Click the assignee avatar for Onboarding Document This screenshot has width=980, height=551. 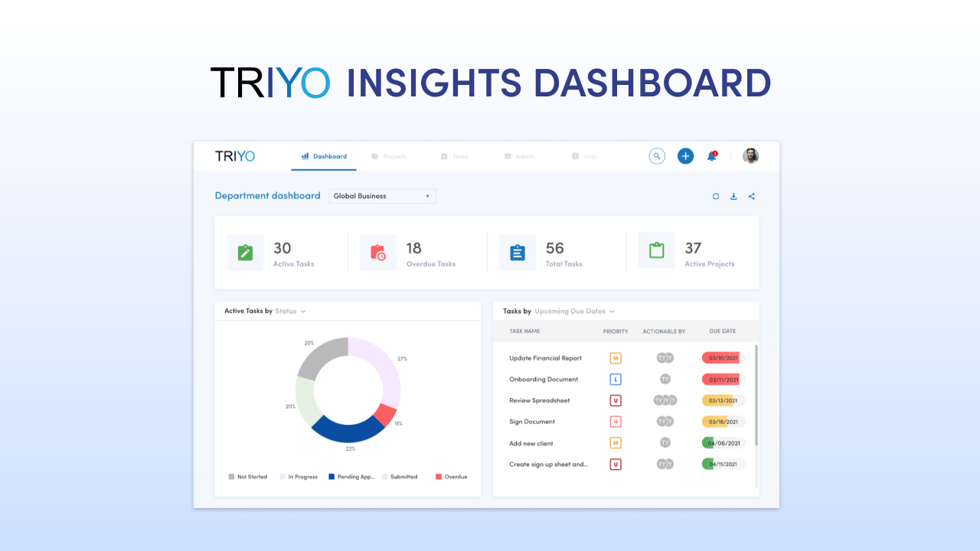665,379
